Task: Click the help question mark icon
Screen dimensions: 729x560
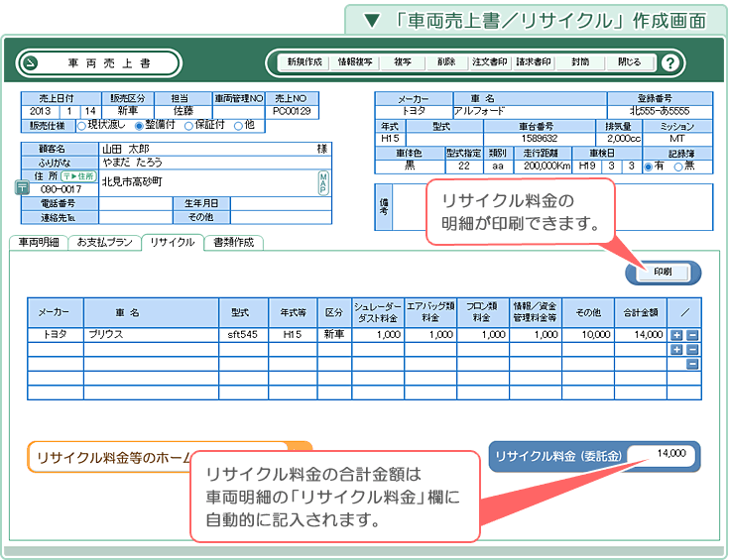Action: coord(669,62)
